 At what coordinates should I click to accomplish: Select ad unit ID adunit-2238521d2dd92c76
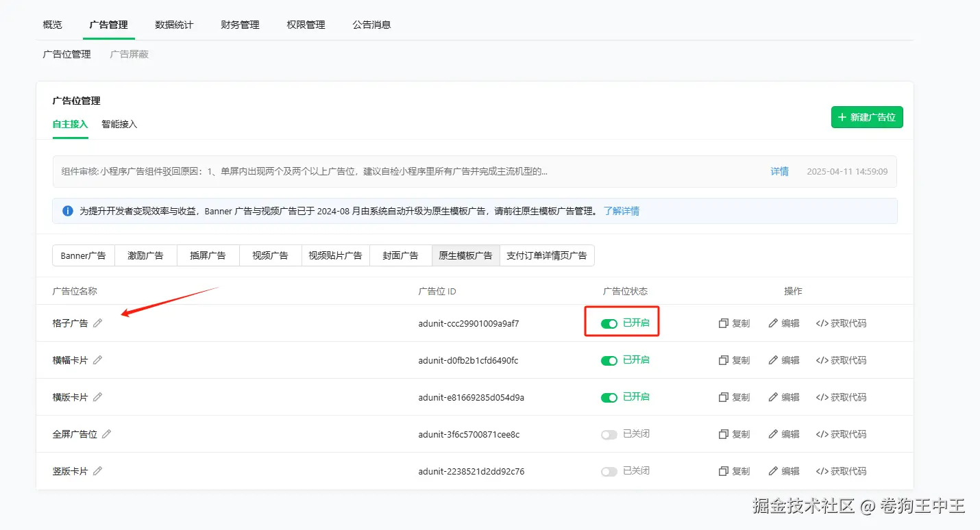471,471
